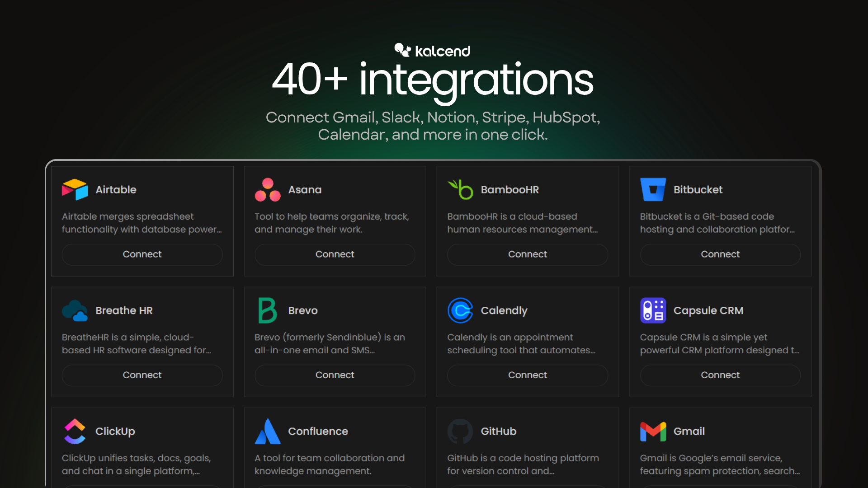Click the Asana three-dot logo icon

268,190
